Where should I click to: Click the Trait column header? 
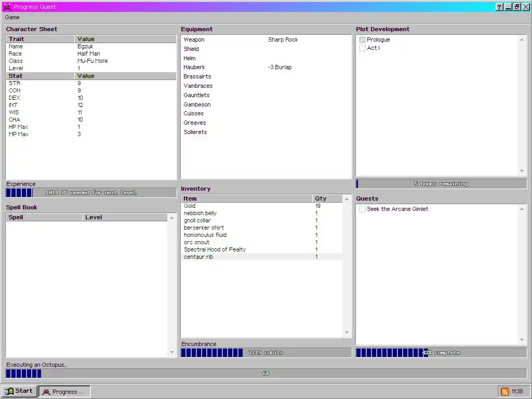click(40, 39)
